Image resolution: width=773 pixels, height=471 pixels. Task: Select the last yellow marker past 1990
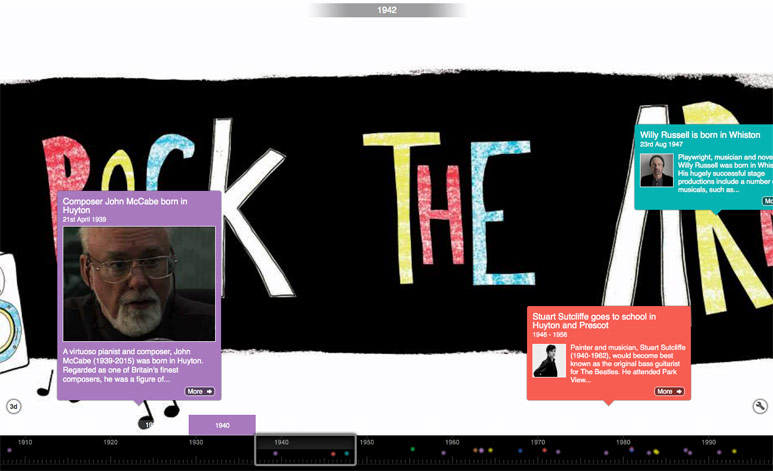[734, 451]
